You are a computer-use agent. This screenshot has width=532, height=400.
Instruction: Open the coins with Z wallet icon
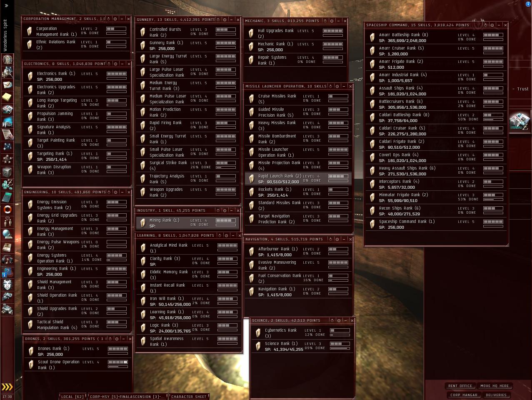coord(7,185)
